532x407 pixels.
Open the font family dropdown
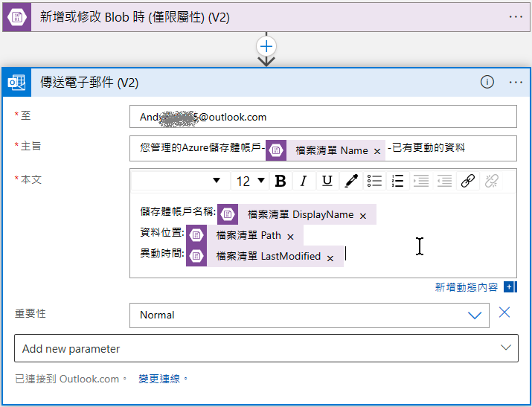tap(181, 181)
